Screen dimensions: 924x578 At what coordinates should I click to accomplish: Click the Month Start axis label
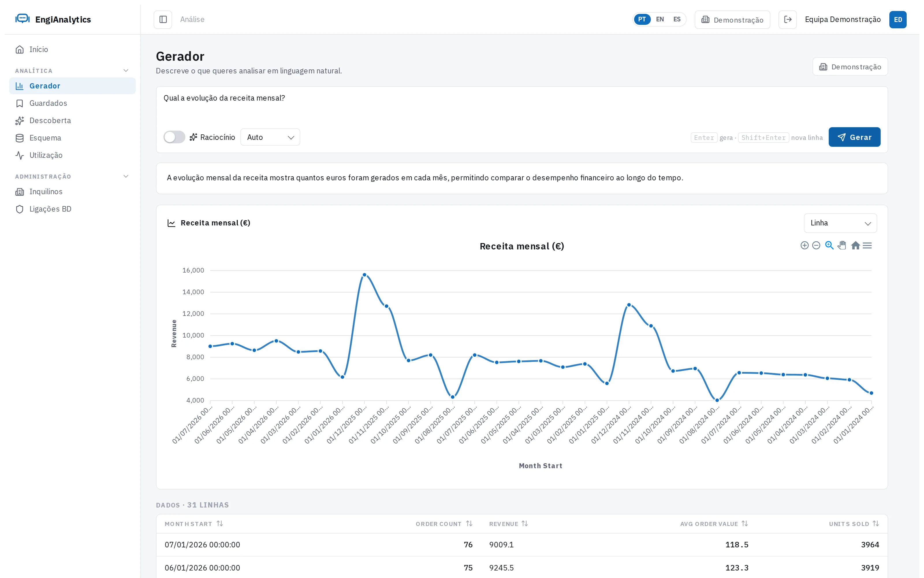[540, 466]
